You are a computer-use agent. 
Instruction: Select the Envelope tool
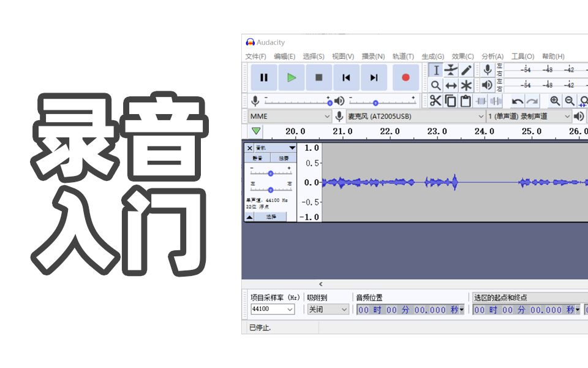coord(451,70)
